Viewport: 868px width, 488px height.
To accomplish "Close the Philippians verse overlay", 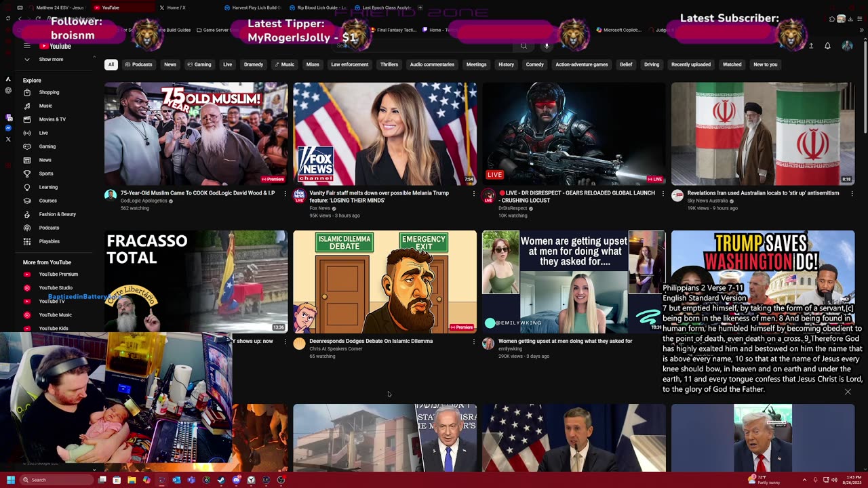I will coord(848,392).
